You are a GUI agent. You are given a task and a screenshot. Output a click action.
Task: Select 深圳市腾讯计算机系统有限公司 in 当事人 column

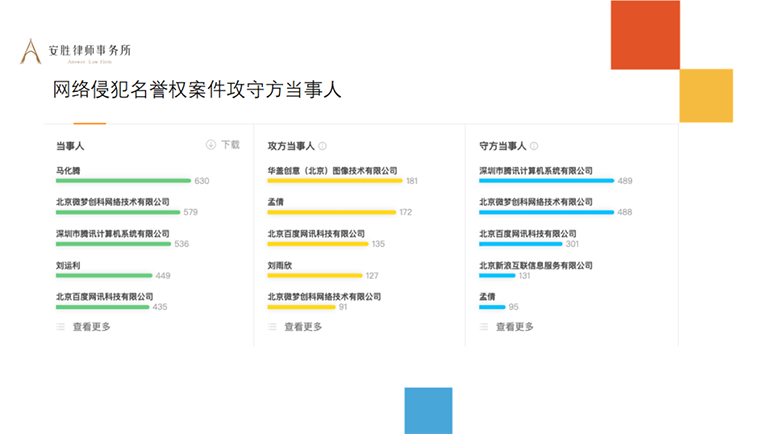(112, 234)
